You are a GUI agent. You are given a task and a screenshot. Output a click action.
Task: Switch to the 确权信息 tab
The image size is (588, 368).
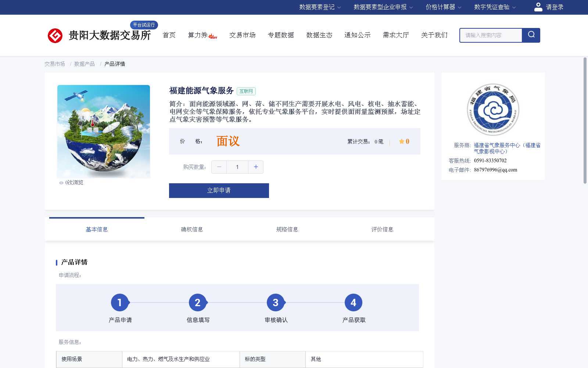point(192,229)
